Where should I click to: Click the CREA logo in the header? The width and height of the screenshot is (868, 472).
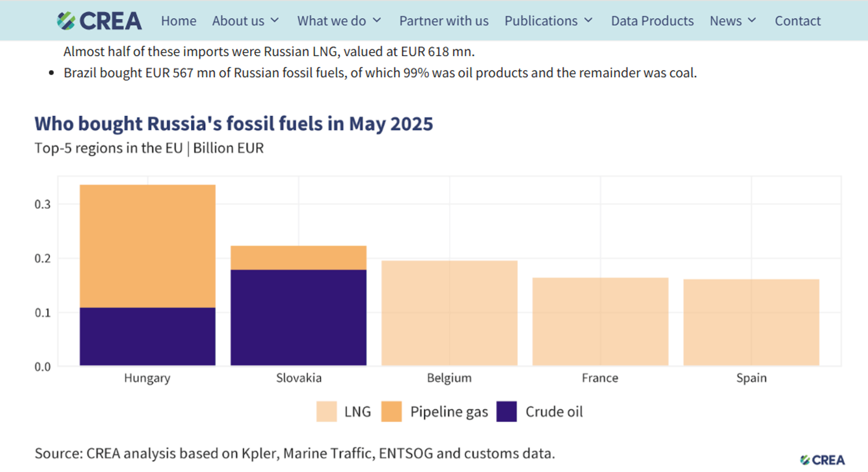[x=99, y=20]
